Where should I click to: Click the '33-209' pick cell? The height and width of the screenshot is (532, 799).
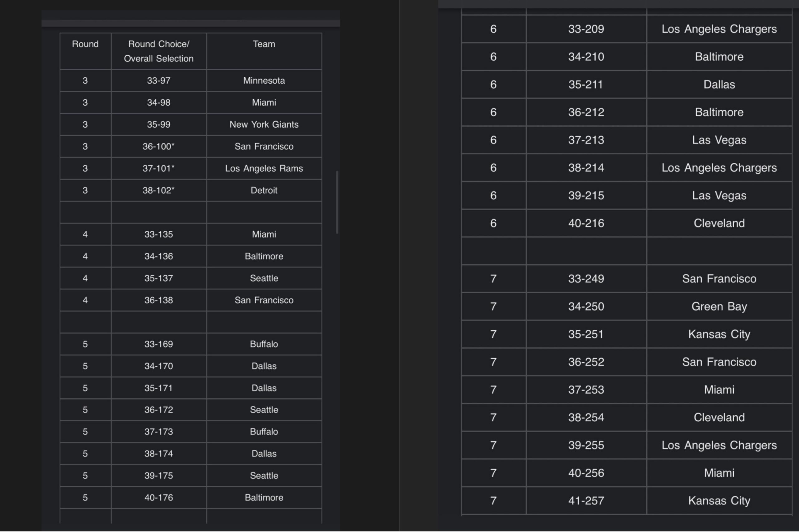click(586, 29)
